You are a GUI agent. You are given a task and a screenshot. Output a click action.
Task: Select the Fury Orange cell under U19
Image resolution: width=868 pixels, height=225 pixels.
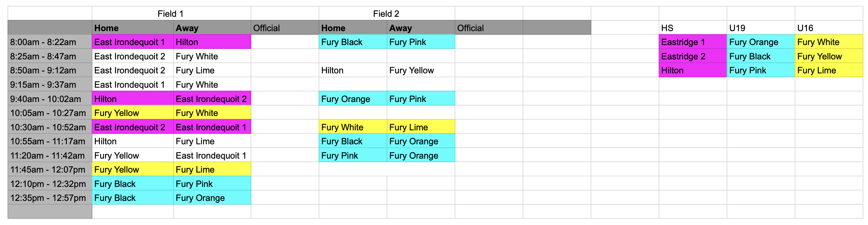[761, 42]
